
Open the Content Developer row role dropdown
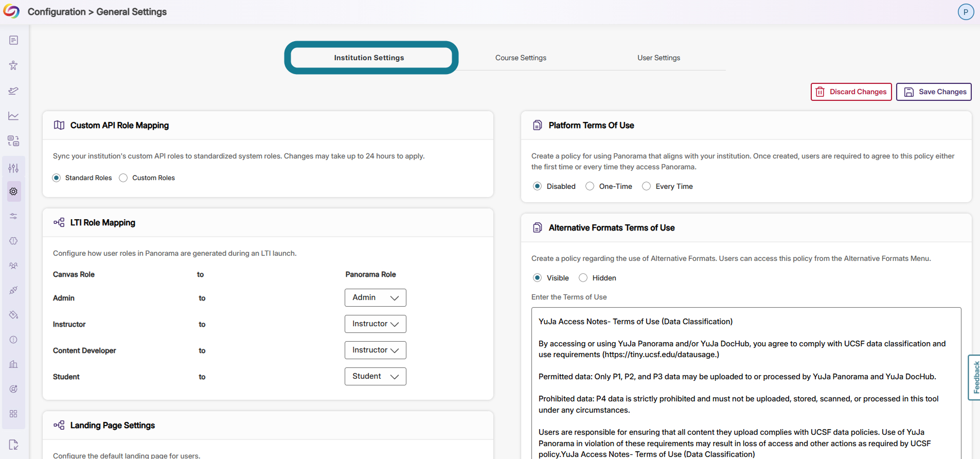[376, 350]
